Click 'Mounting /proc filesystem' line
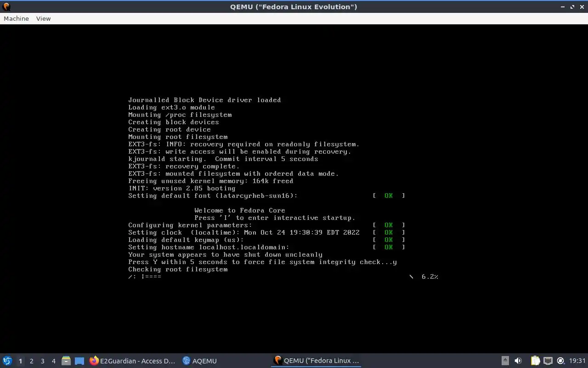 tap(180, 115)
